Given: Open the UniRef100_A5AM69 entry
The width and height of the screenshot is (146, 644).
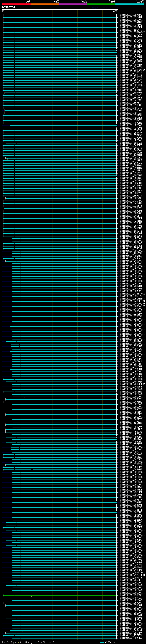Looking at the screenshot, I should 131,55.
